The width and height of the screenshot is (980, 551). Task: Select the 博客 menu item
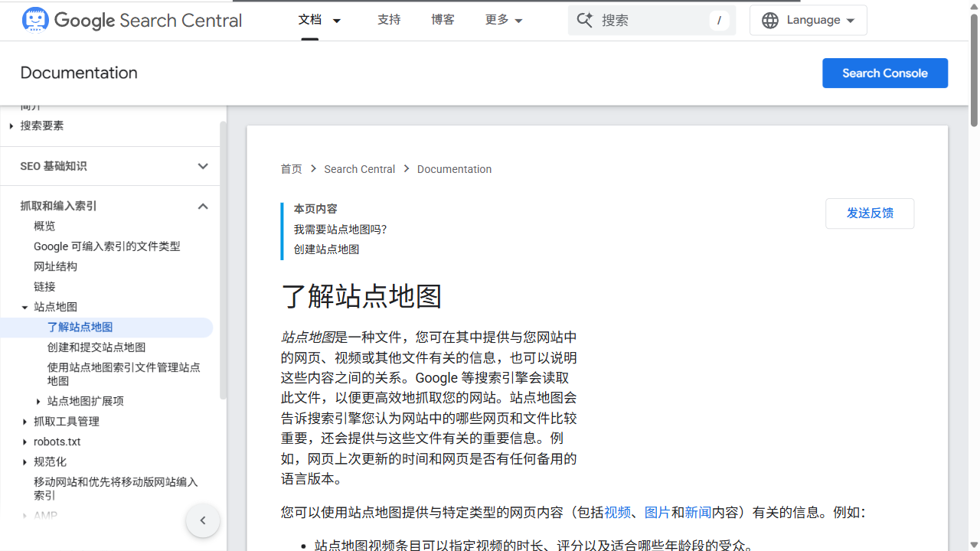tap(443, 20)
